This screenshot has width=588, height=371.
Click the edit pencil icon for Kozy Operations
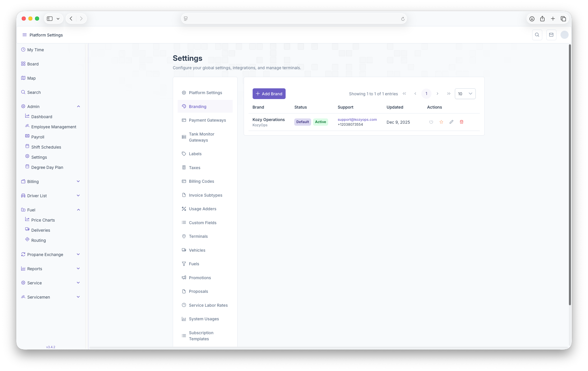(451, 122)
